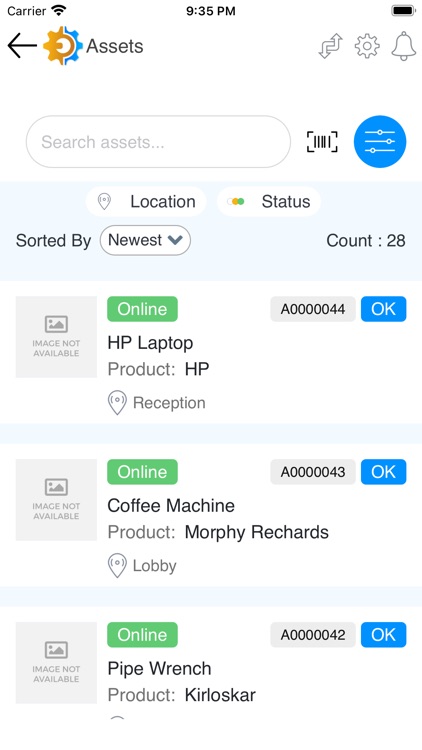Open the Coffee Machine asset title
Screen dimensions: 422x750
(x=171, y=506)
